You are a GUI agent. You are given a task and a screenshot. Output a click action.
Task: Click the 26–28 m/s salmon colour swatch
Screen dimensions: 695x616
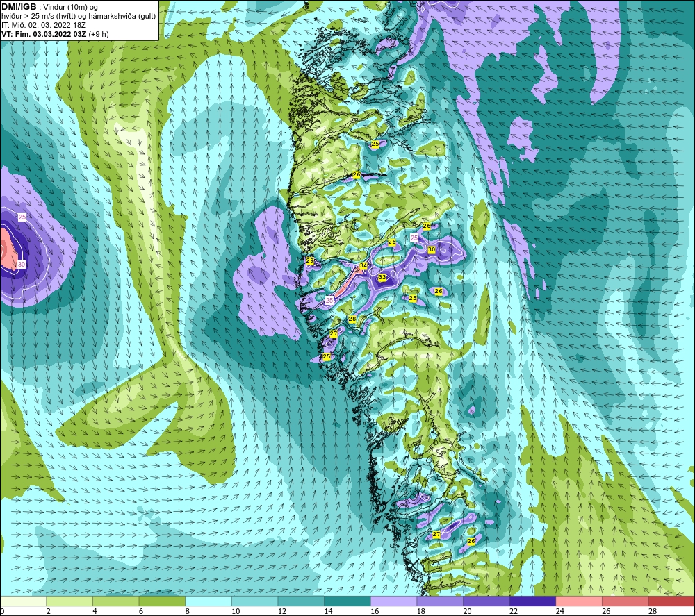point(625,601)
